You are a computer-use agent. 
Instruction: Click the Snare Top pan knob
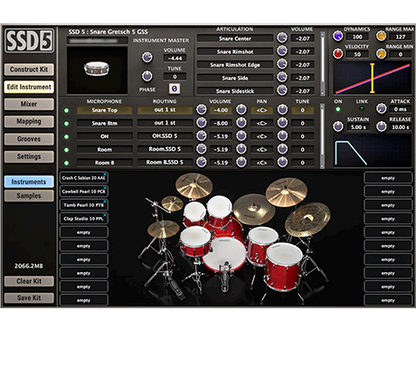(x=241, y=109)
